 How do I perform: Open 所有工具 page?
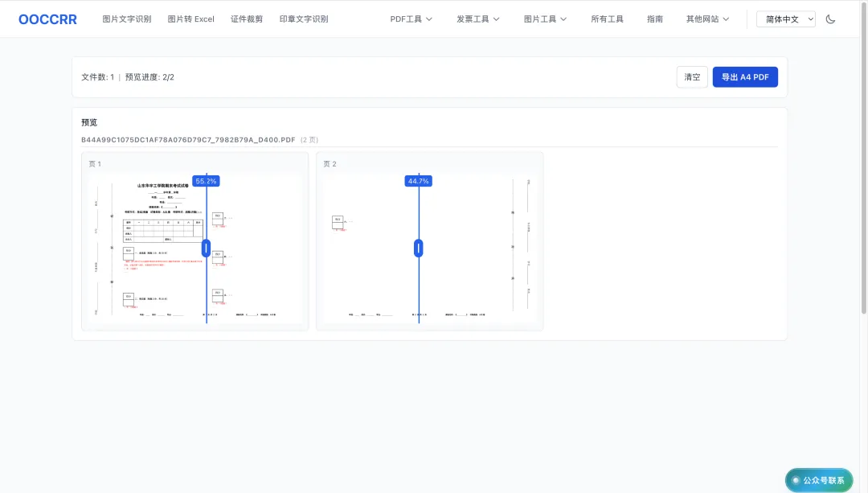(x=608, y=19)
